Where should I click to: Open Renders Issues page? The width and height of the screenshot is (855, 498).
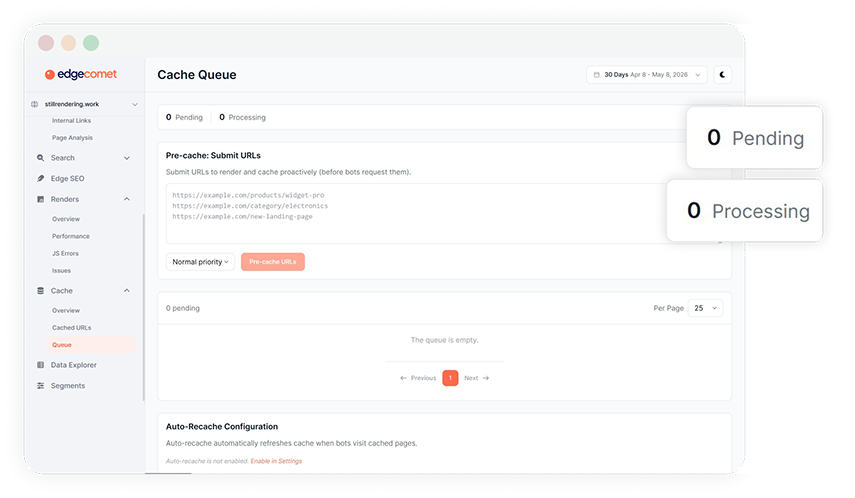tap(62, 271)
